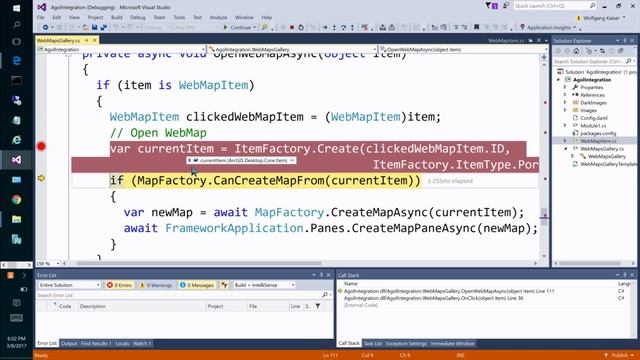640x360 pixels.
Task: Click the pin icon on the WebMapsGallery.cs tab
Action: (87, 40)
